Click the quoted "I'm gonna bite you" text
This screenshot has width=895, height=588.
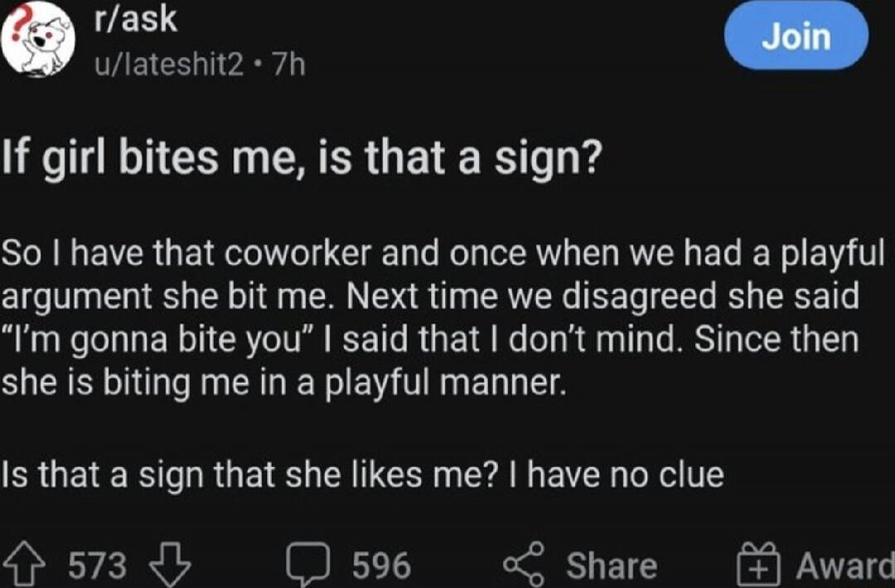click(x=169, y=340)
